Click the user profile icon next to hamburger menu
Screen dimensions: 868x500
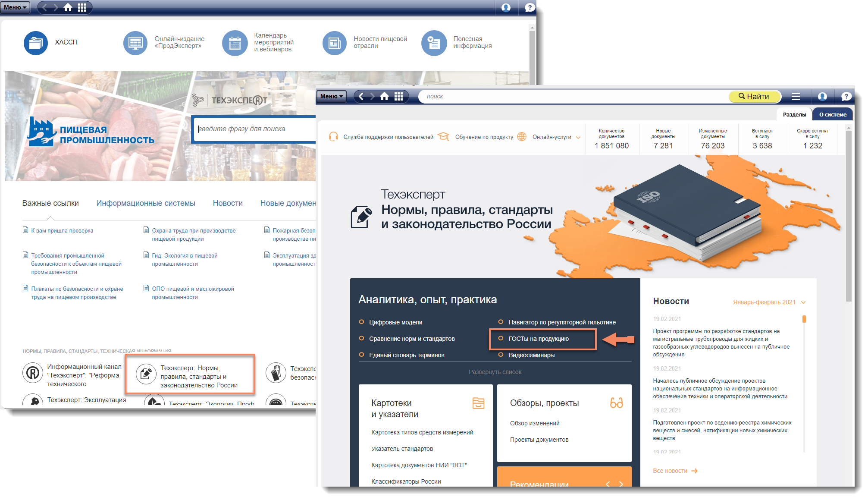(x=822, y=96)
